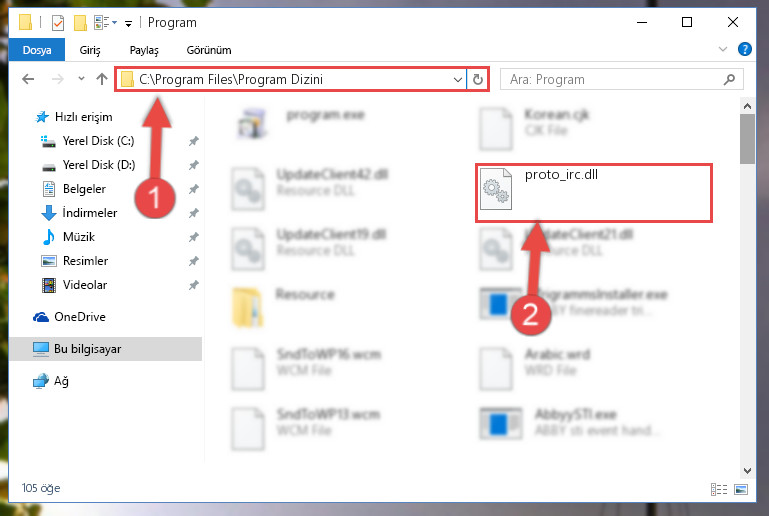Open Customize Quick Access Toolbar dropdown
Image resolution: width=769 pixels, height=516 pixels.
point(128,23)
